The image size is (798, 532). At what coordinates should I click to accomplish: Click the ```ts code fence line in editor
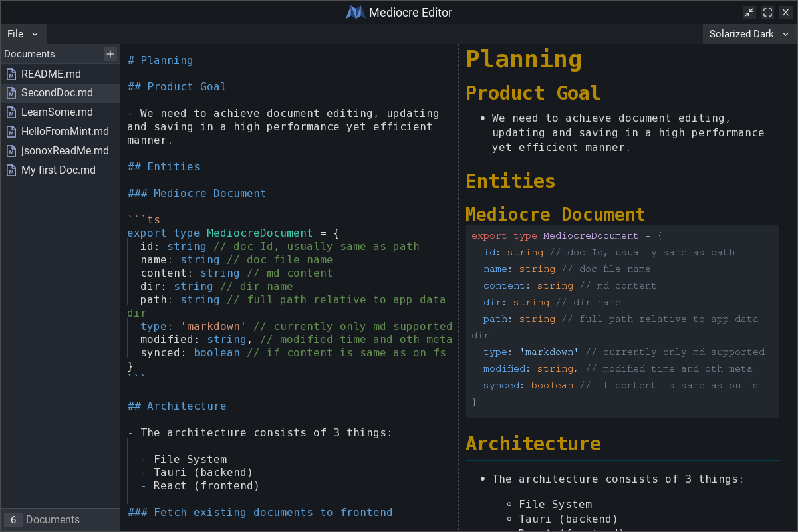[144, 219]
